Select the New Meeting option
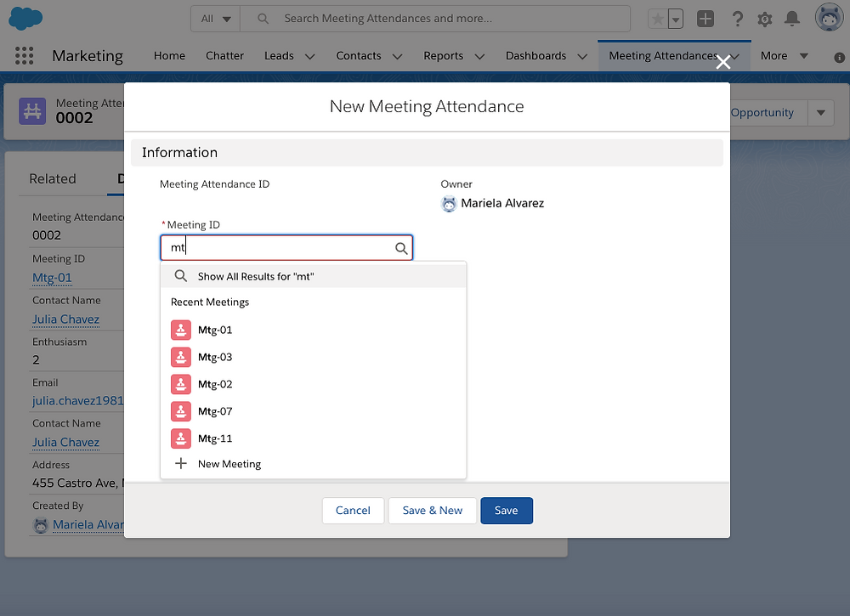This screenshot has width=850, height=616. pos(314,464)
